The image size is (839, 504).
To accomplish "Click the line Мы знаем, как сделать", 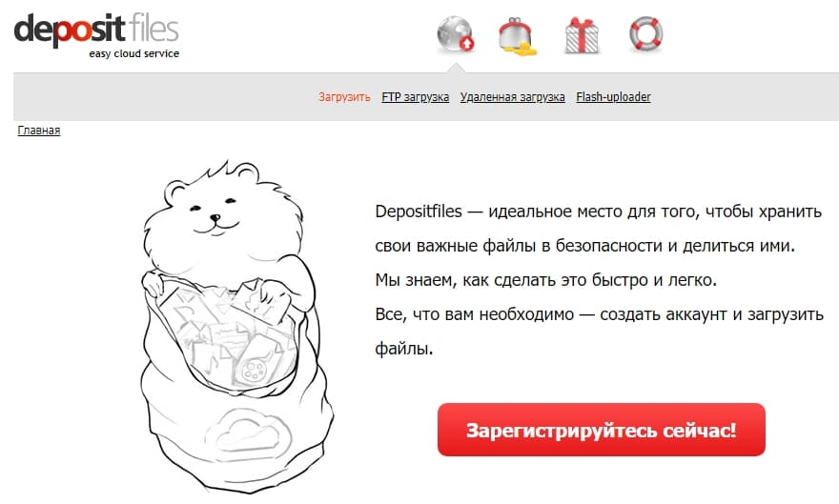I will coord(545,280).
